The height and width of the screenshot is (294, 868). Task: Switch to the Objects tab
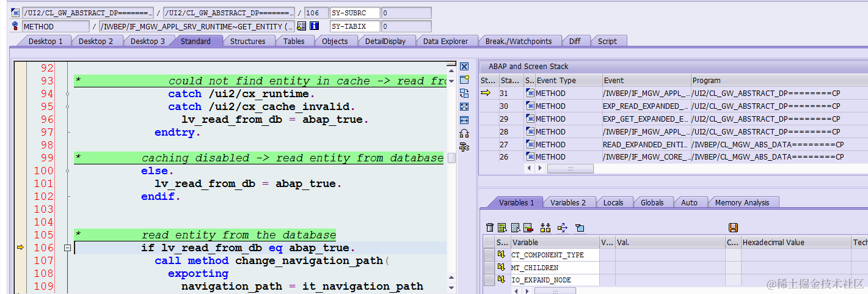[335, 41]
